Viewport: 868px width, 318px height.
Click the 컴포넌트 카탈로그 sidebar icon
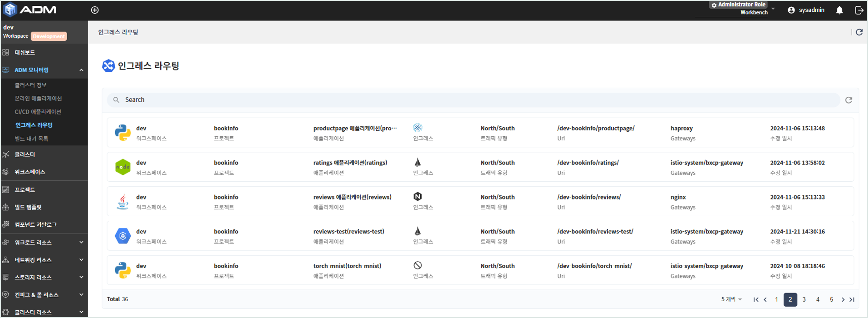coord(5,224)
